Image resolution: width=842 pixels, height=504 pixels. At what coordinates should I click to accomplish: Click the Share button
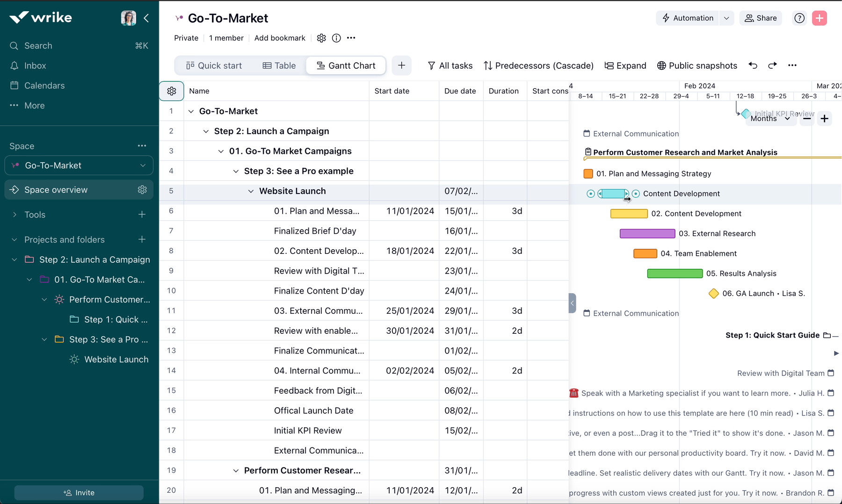[761, 18]
